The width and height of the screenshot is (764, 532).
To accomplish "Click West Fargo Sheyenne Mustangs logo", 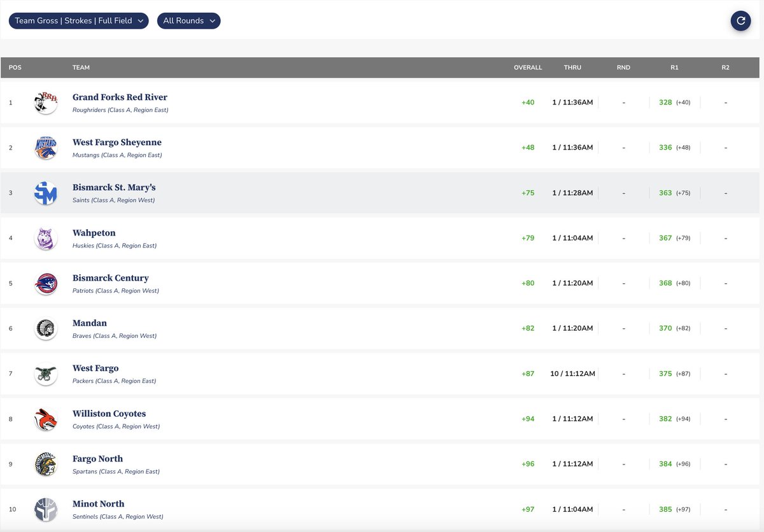I will pyautogui.click(x=46, y=148).
